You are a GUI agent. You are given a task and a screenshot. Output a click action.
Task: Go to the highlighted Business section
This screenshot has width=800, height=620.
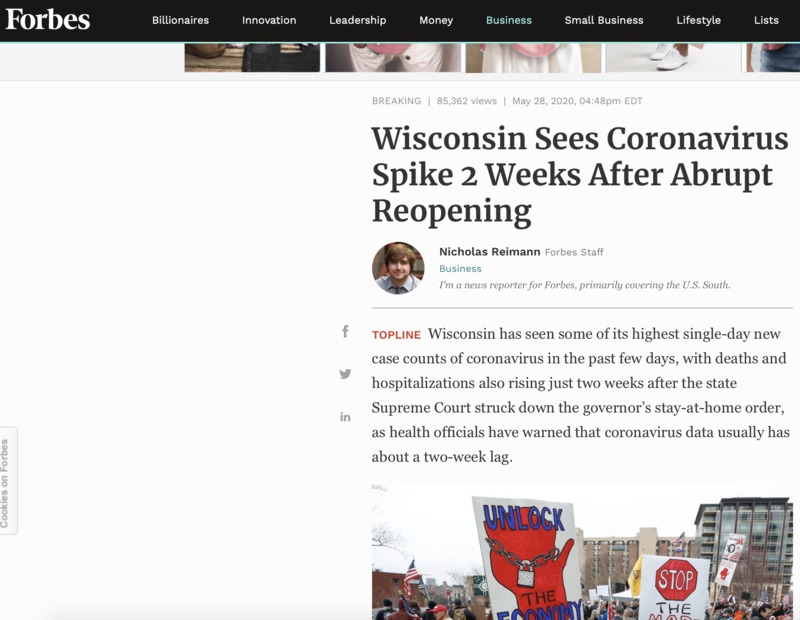[509, 20]
